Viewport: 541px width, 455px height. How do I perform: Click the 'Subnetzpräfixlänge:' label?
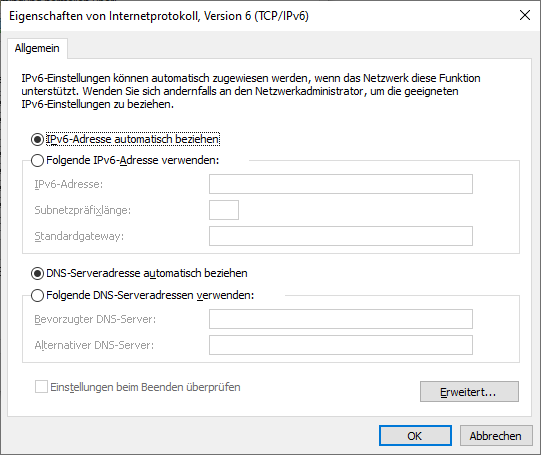(x=82, y=210)
